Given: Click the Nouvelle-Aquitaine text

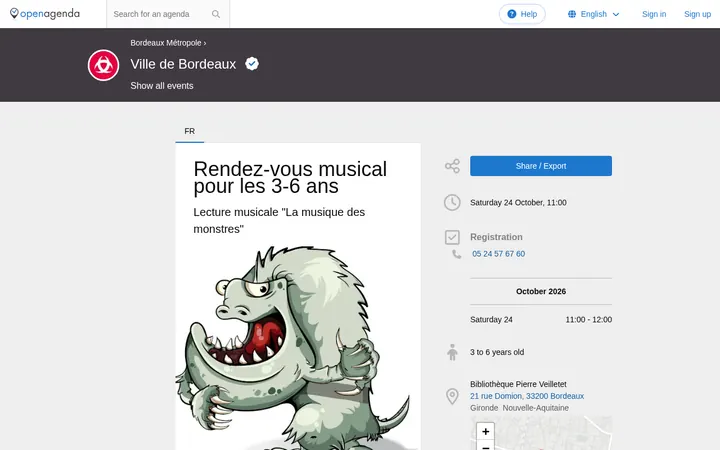Looking at the screenshot, I should pos(535,408).
